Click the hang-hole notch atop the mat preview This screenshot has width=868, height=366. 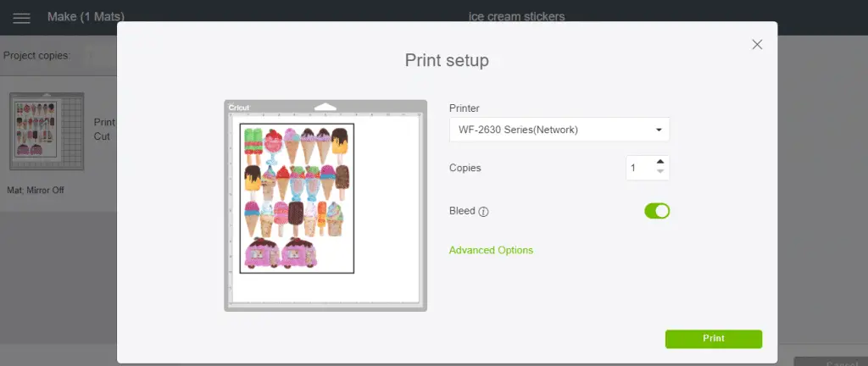tap(325, 107)
